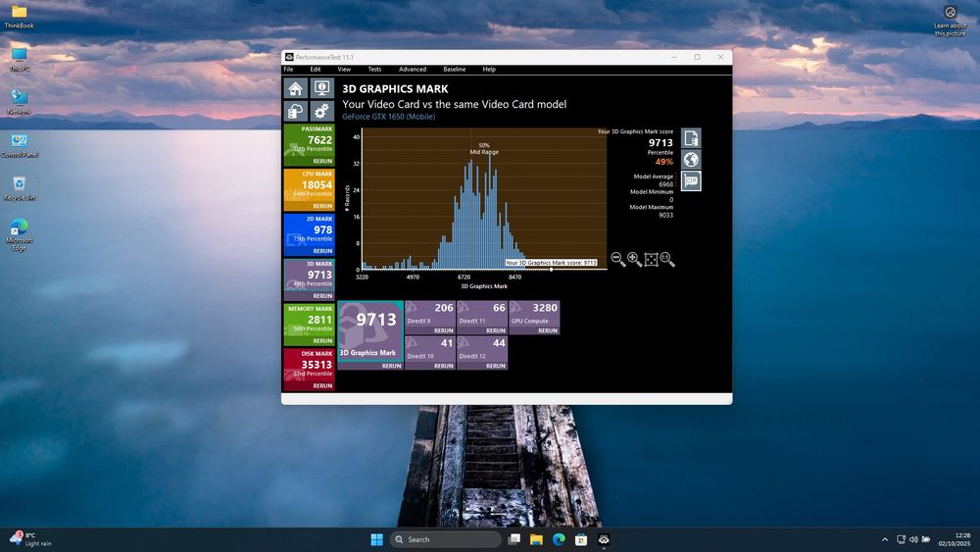Rerun the DirectX 12 test
The height and width of the screenshot is (552, 980).
[x=495, y=367]
